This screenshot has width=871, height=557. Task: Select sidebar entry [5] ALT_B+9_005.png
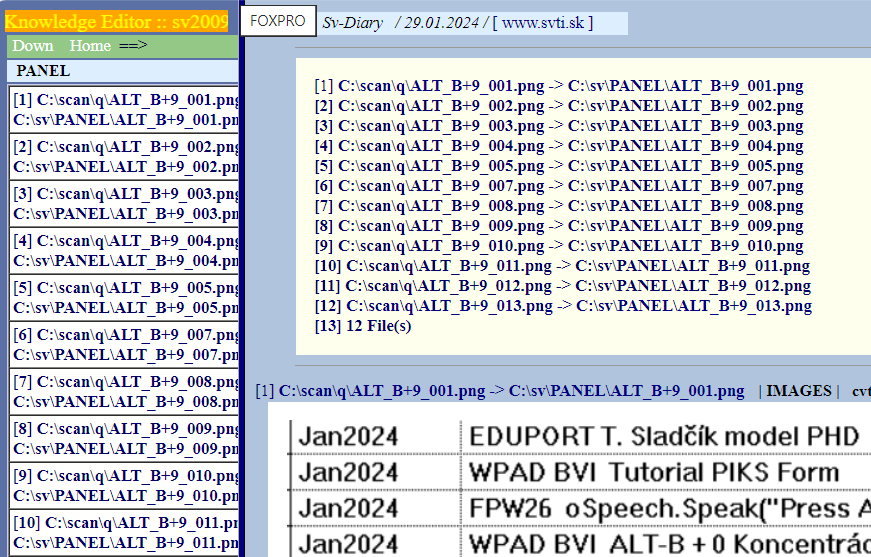click(x=125, y=298)
